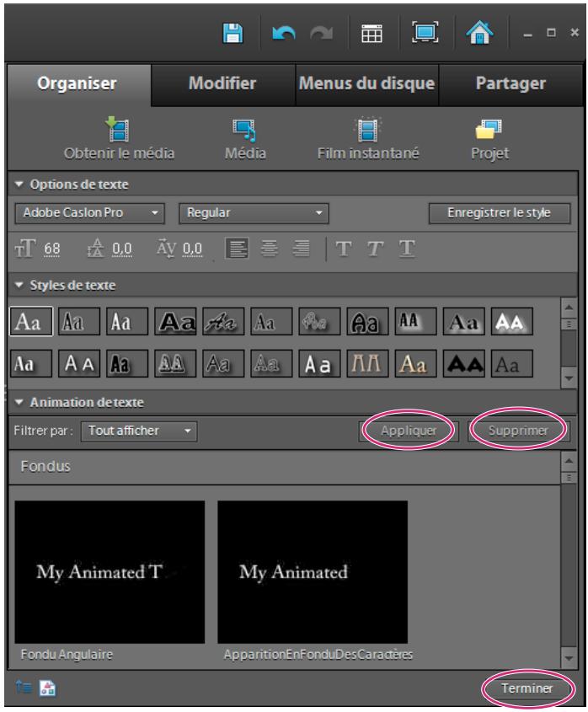Click the kerning value 0,0 next to AV
This screenshot has width=588, height=712.
193,249
